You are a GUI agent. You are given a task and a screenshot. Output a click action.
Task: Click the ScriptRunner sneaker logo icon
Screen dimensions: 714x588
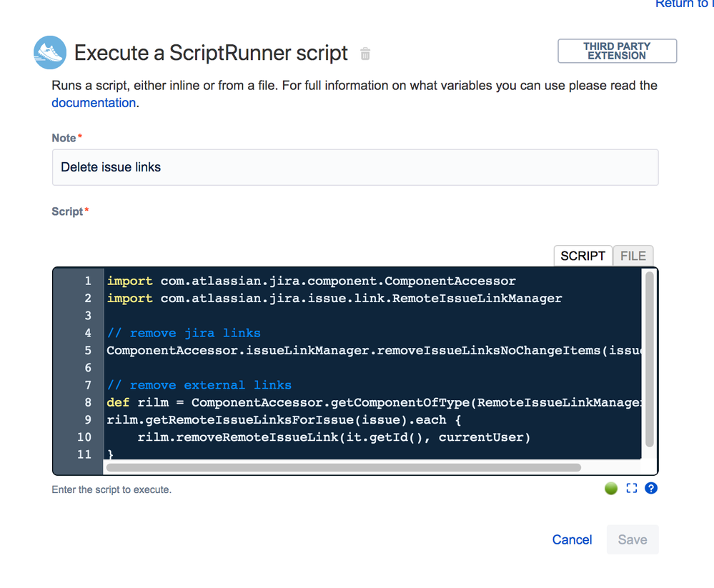pos(49,52)
